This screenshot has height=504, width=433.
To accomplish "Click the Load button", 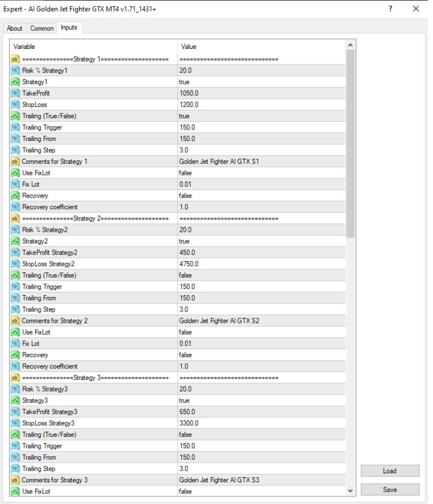I will (x=390, y=471).
